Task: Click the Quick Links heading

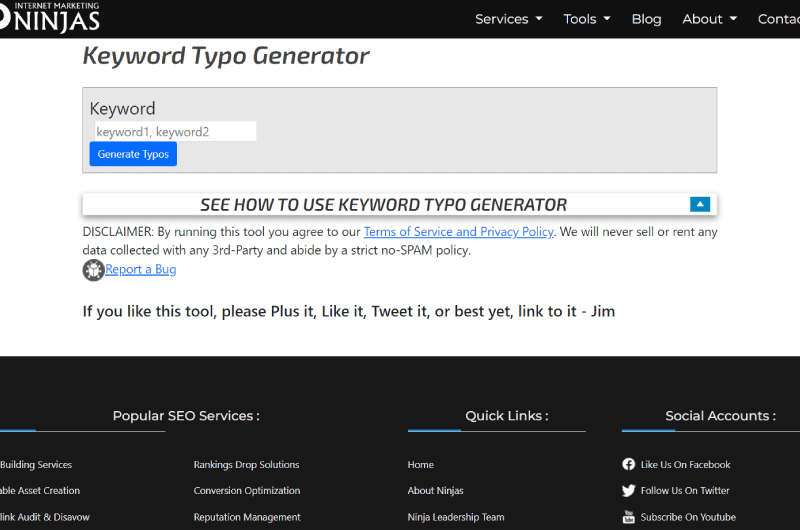Action: 507,416
